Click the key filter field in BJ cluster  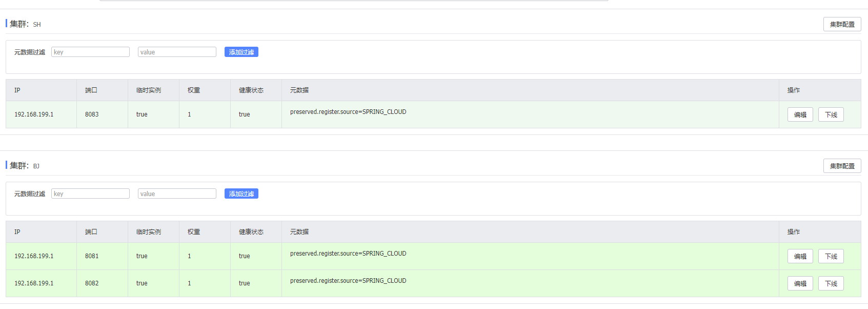pyautogui.click(x=90, y=194)
